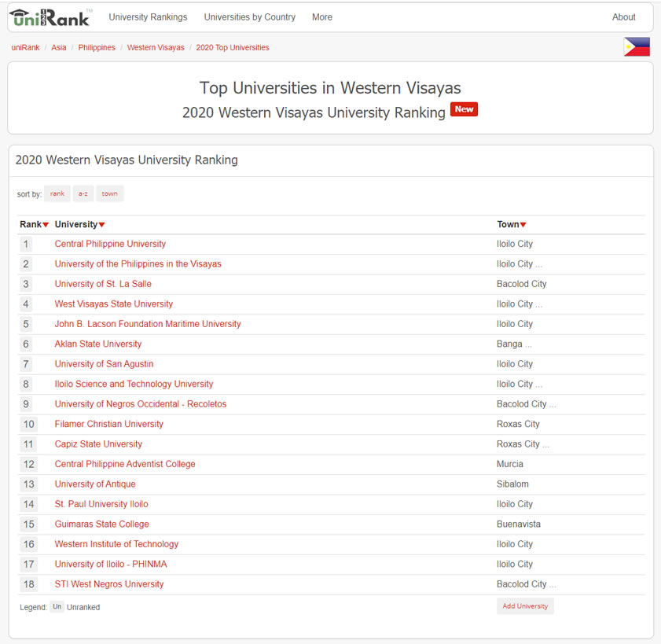Open University of St. La Salle
This screenshot has height=644, width=661.
coord(103,284)
